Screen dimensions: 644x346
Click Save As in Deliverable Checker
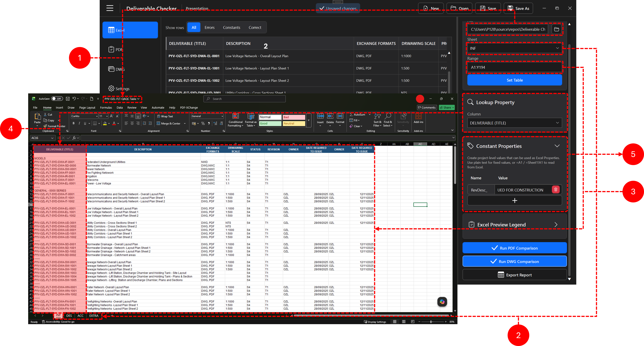coord(518,8)
